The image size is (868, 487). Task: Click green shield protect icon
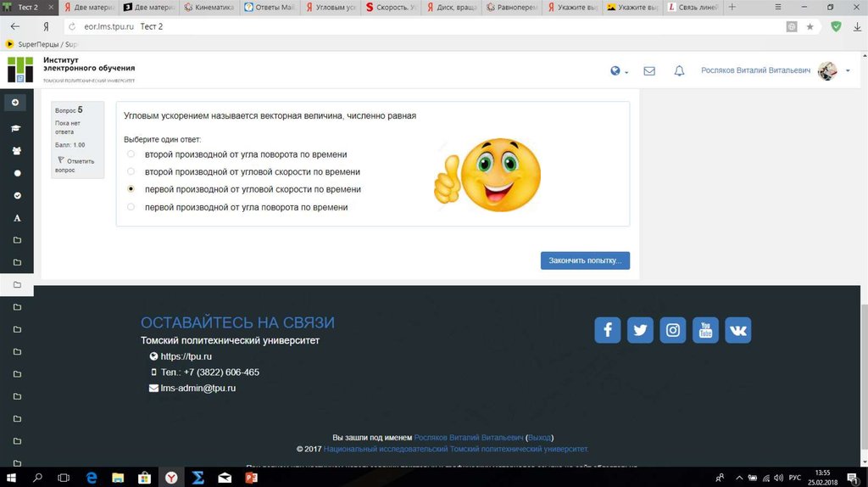coord(836,26)
